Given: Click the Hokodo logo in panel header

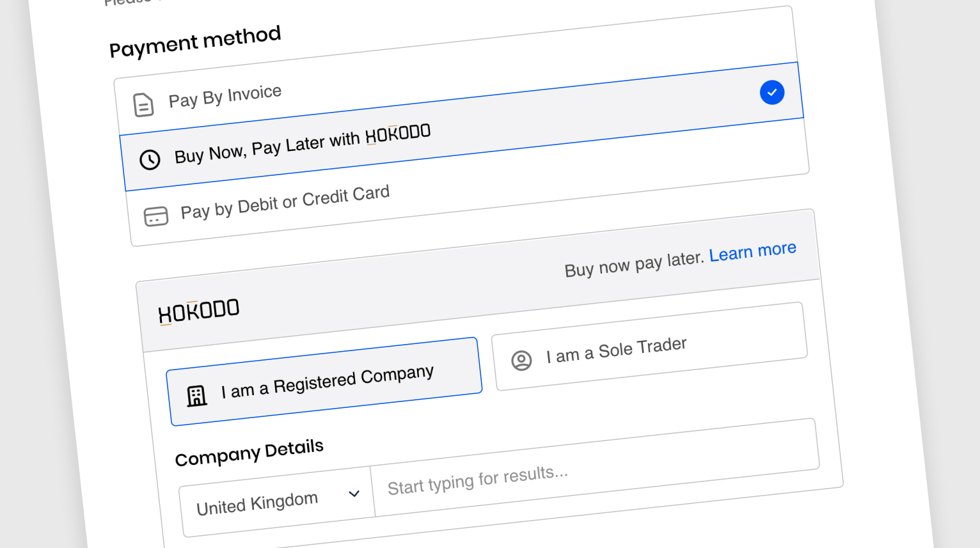Looking at the screenshot, I should (x=198, y=311).
